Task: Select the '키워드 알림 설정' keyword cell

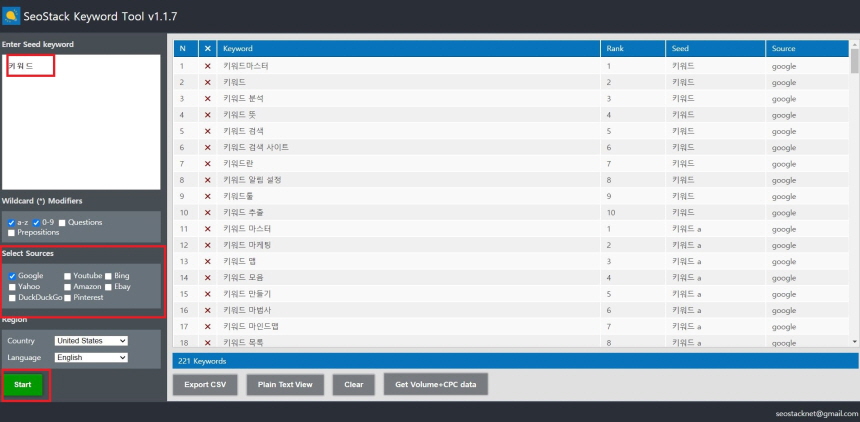Action: 409,180
